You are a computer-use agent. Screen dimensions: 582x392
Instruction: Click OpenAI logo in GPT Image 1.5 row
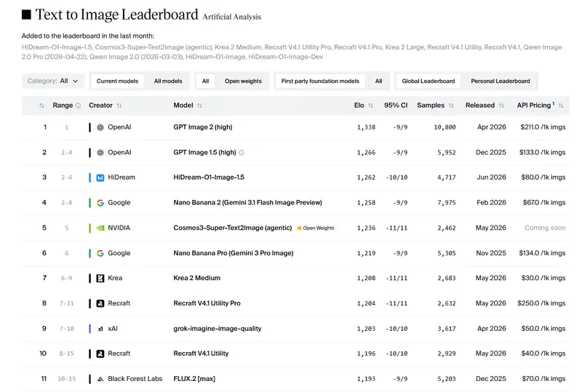100,153
